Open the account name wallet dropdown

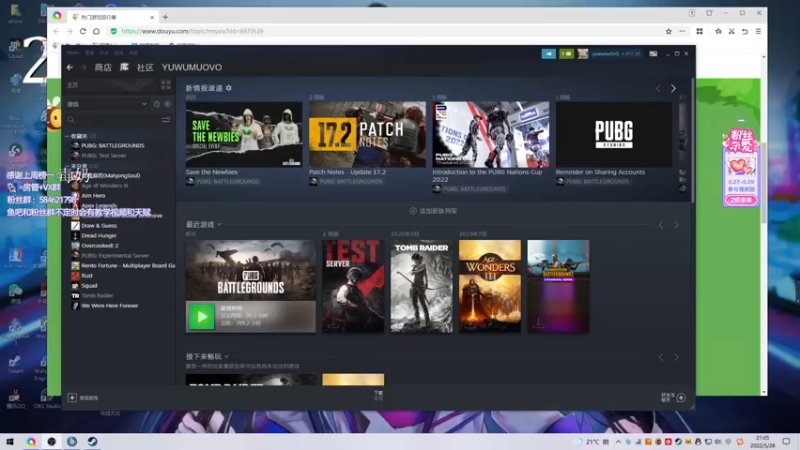click(616, 54)
